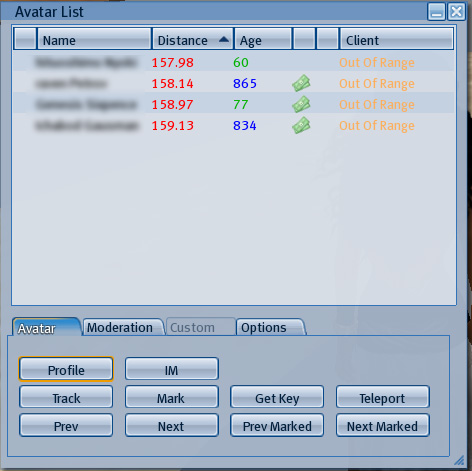Click the money icon beside age 77
This screenshot has width=472, height=471.
301,104
